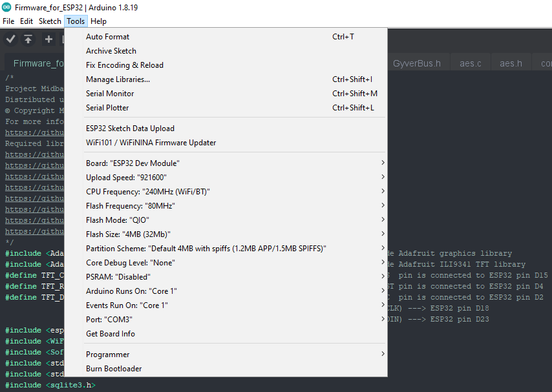Screen dimensions: 552x392
Task: Click the Upload arrow toolbar icon
Action: pyautogui.click(x=28, y=39)
